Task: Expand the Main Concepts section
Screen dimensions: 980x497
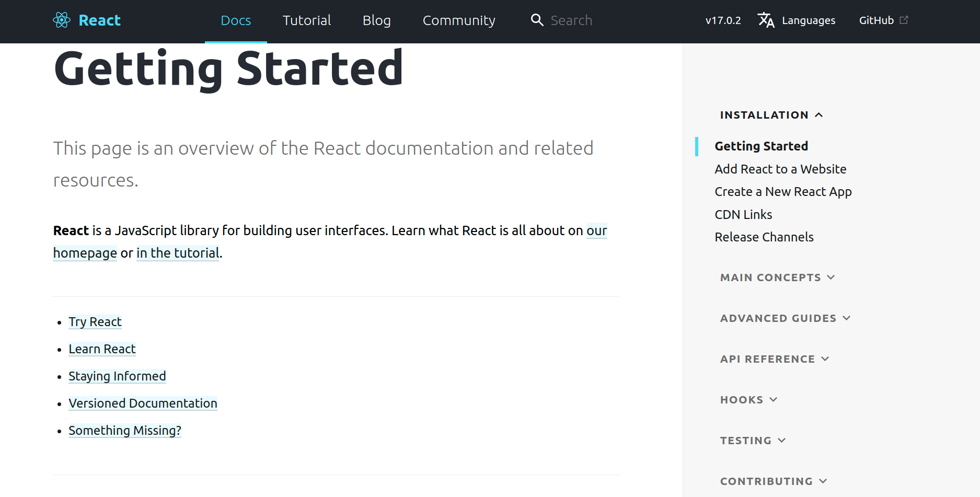Action: [777, 278]
